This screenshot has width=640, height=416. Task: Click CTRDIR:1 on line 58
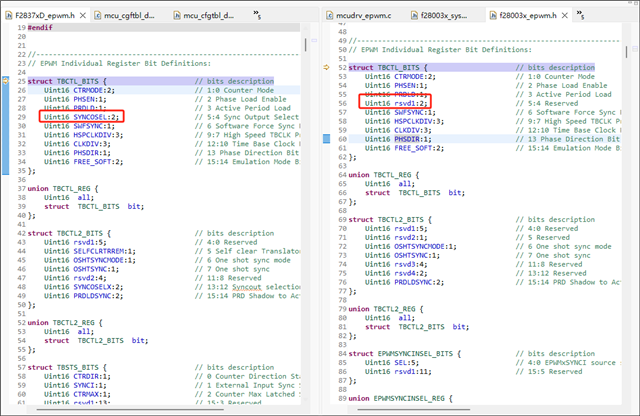92,376
